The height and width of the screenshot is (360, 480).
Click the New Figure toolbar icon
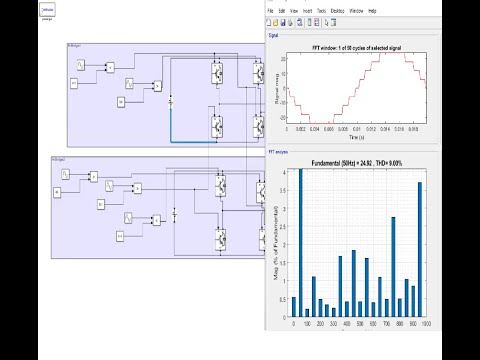(269, 22)
